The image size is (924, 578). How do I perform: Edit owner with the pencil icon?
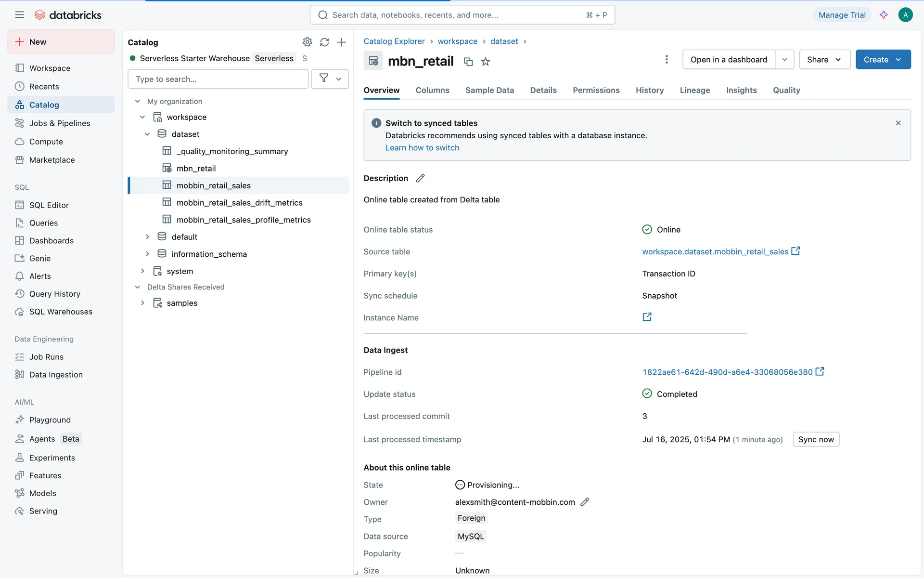585,502
